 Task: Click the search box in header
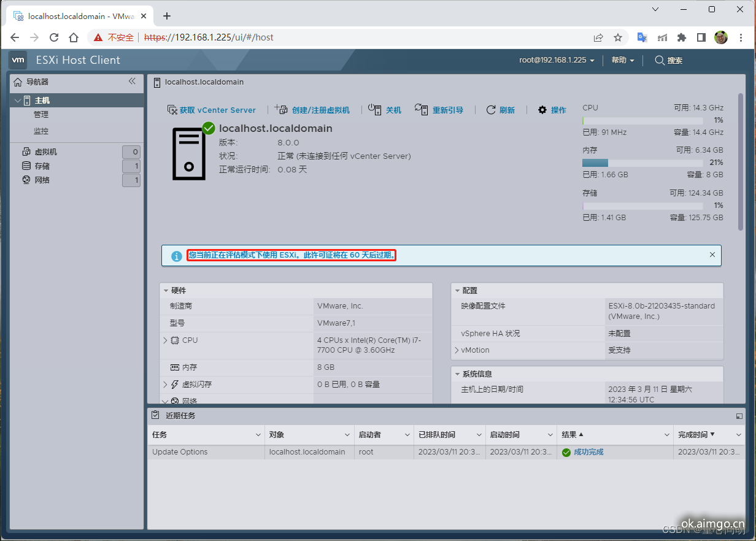(669, 60)
